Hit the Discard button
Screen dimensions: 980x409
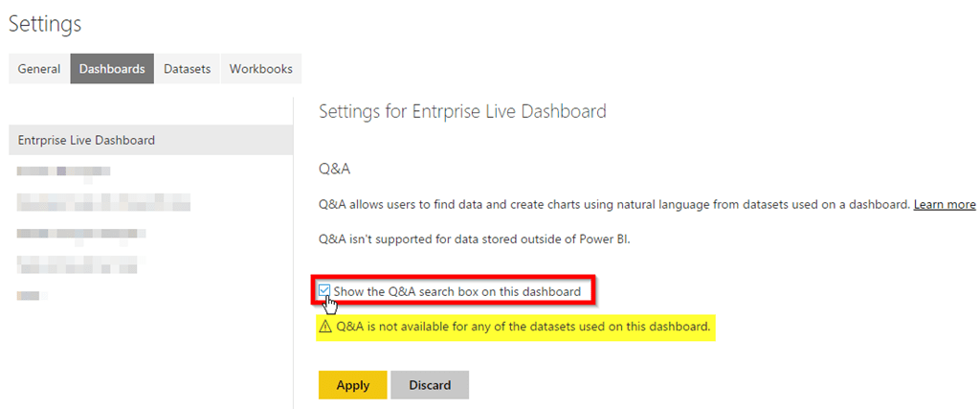pyautogui.click(x=430, y=385)
